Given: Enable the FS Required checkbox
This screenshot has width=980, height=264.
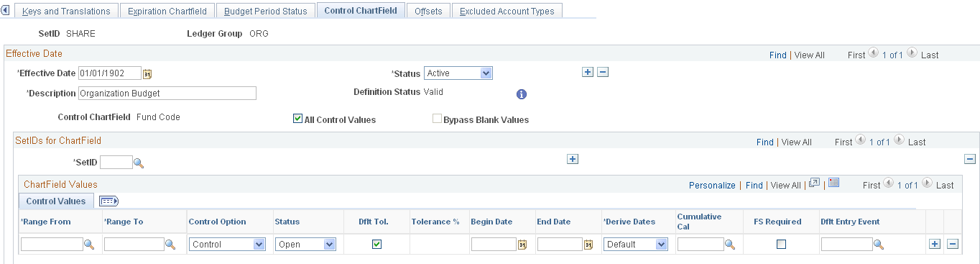Looking at the screenshot, I should pos(782,245).
